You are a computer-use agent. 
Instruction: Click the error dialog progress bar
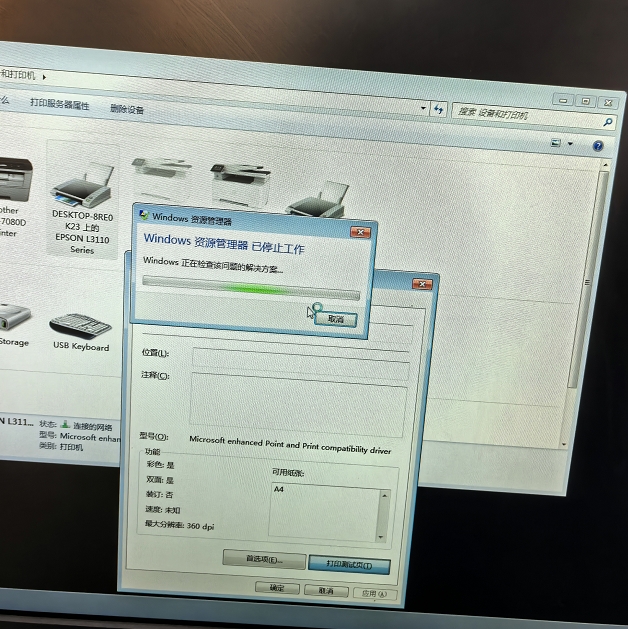(251, 288)
